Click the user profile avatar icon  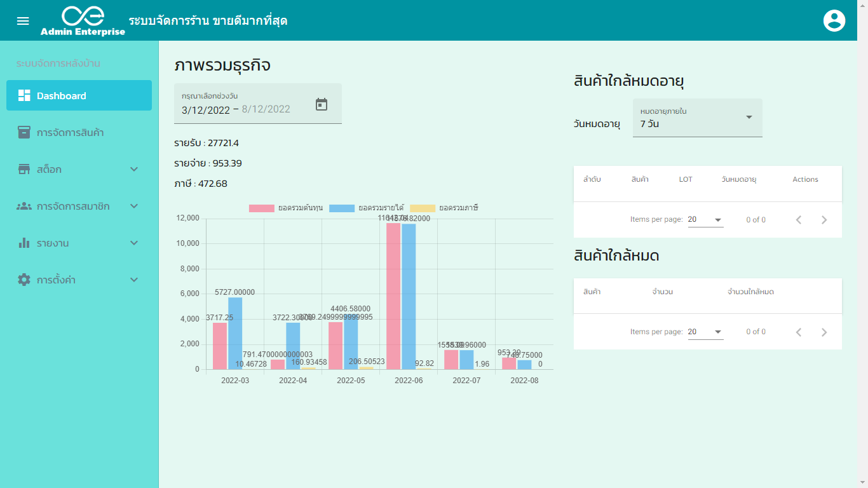[834, 20]
